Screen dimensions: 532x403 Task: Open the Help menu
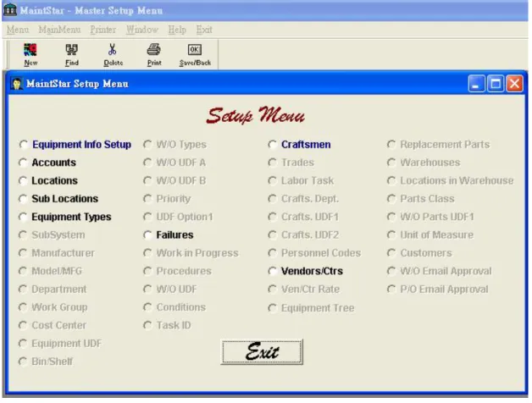pos(177,30)
